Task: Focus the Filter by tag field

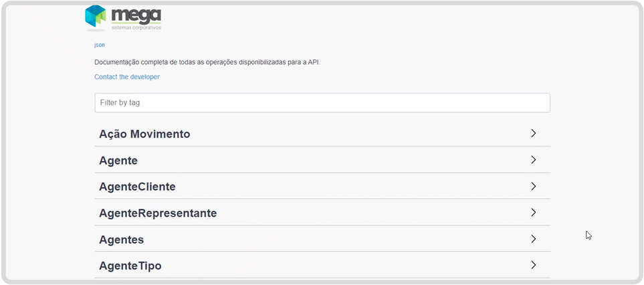Action: click(x=322, y=103)
